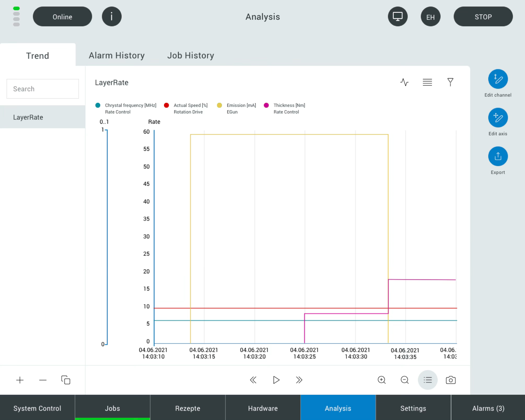This screenshot has height=420, width=525.
Task: Toggle the Thickness magenta legend dot
Action: [266, 105]
